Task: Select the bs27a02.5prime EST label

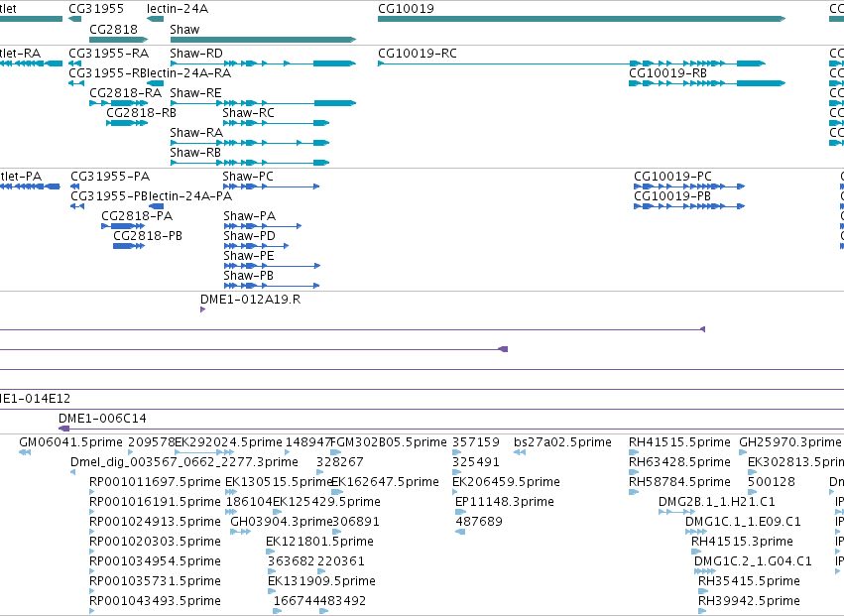Action: point(562,442)
